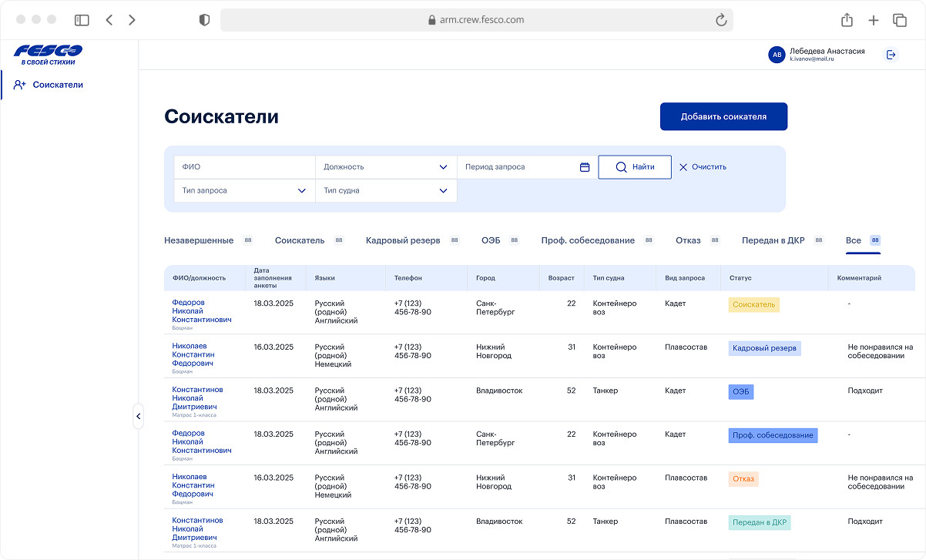Click the calendar icon in Период запроса field

click(x=585, y=167)
